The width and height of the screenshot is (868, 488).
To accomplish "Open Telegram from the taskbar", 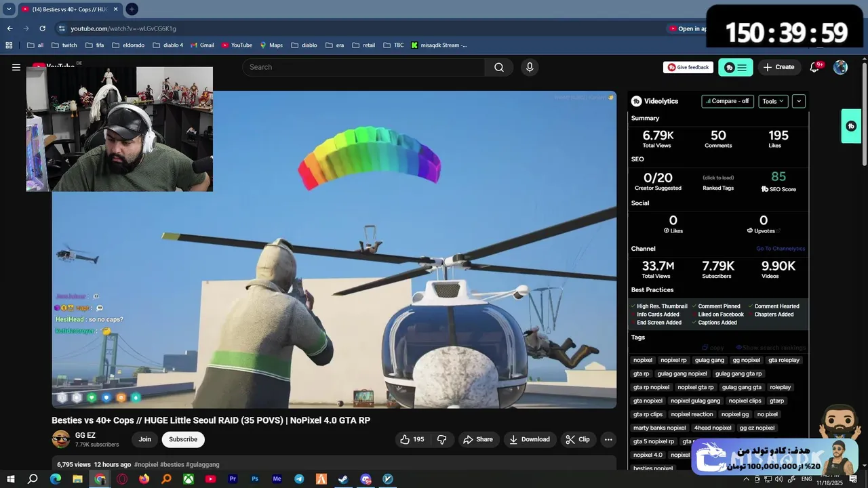I will (x=299, y=479).
